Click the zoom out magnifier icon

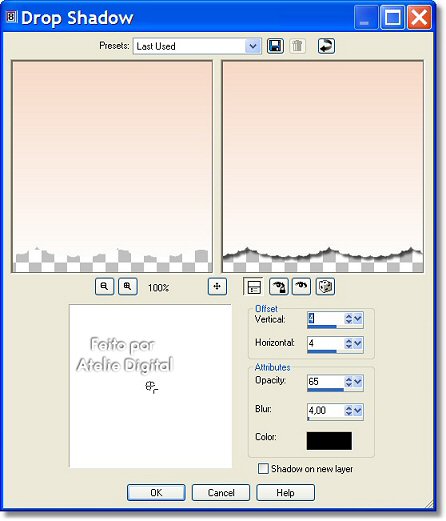click(104, 287)
